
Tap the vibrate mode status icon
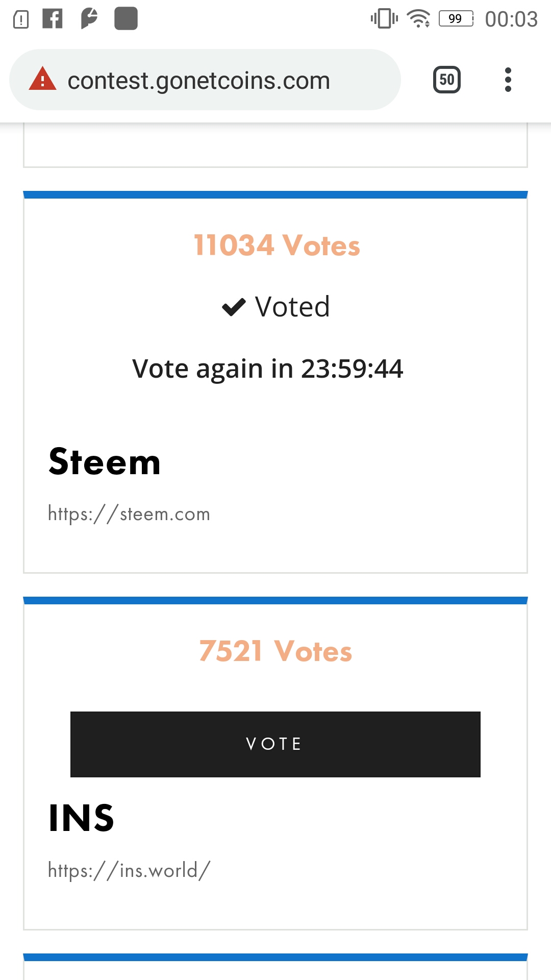click(384, 19)
